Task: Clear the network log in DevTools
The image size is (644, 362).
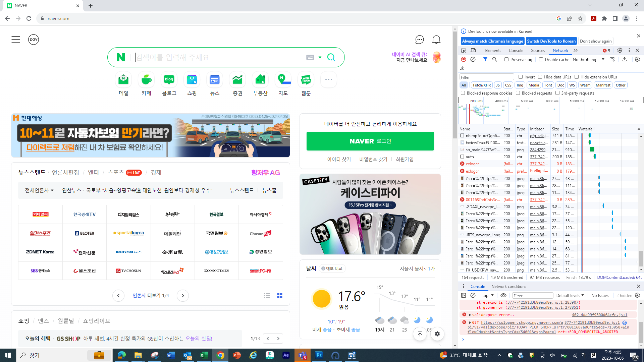Action: pyautogui.click(x=473, y=59)
